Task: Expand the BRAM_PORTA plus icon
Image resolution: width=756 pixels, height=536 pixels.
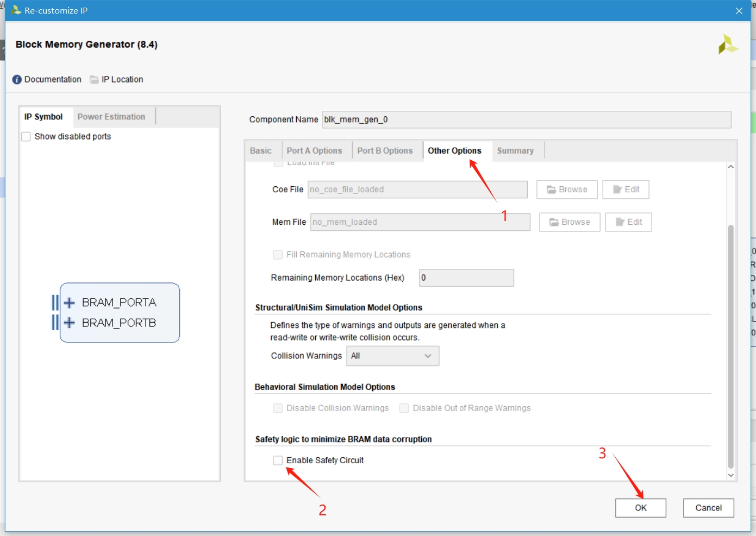Action: (69, 302)
